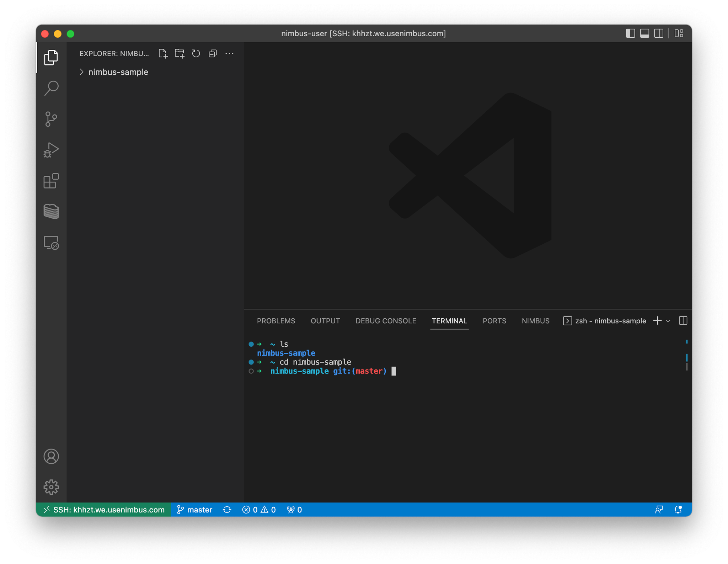Click the EXPLORER: NIMBU... header title

(x=114, y=53)
